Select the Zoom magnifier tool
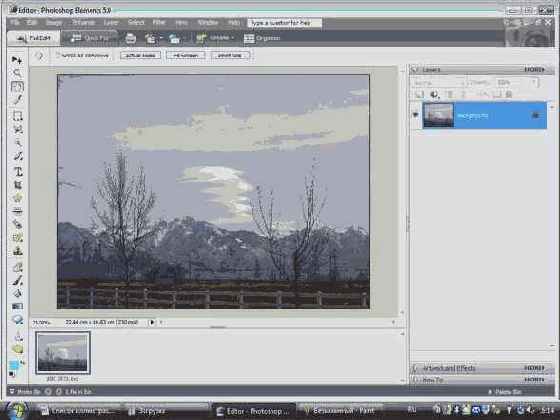This screenshot has width=560, height=420. (17, 73)
